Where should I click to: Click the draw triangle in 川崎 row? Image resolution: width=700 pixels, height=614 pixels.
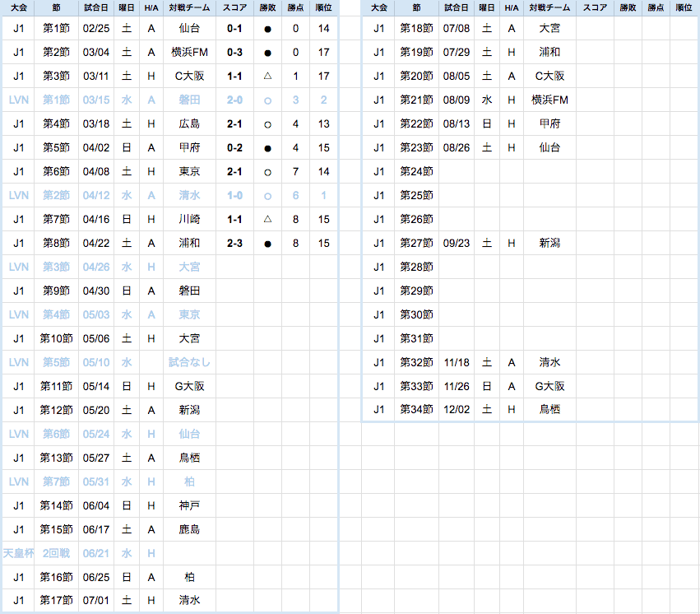pos(267,219)
